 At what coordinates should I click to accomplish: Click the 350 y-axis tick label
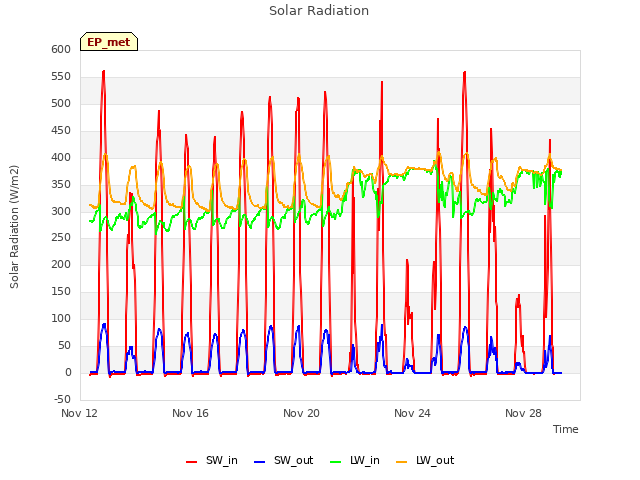coord(61,184)
